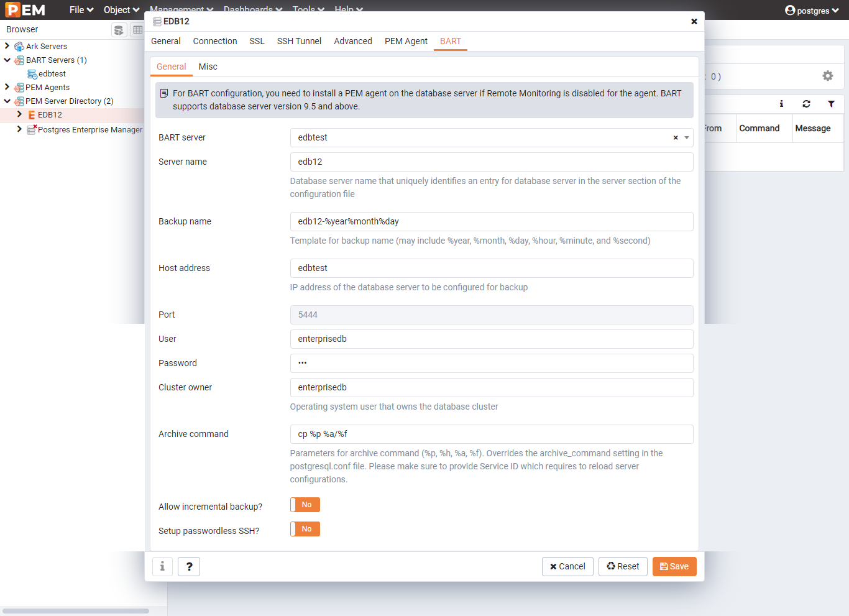The image size is (849, 616).
Task: Click the BART Servers group icon
Action: pos(19,60)
